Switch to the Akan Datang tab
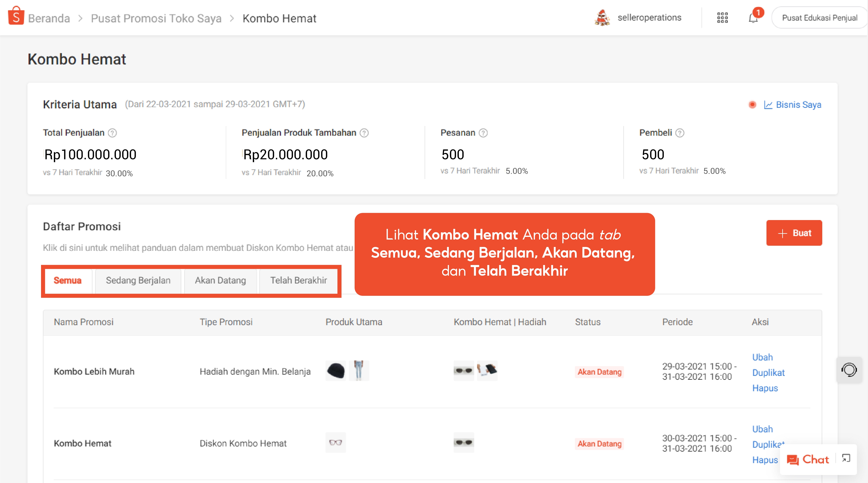Screen dimensions: 868x483 220,280
